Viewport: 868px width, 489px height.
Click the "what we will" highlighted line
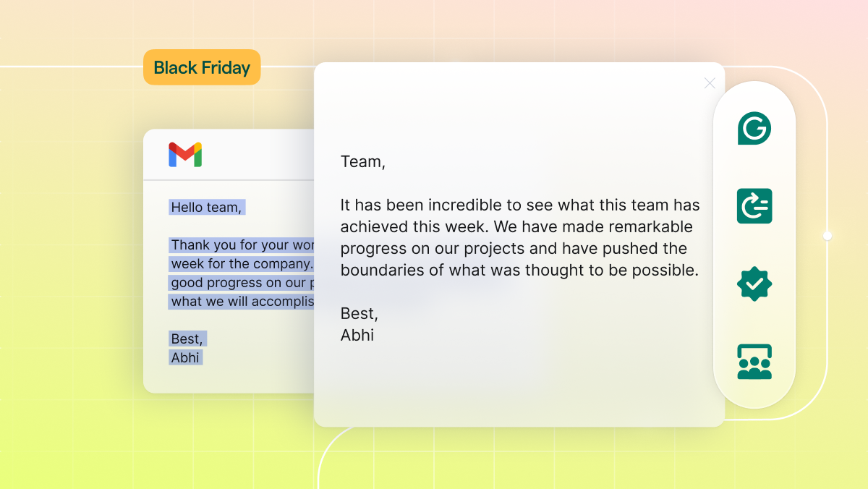click(242, 301)
